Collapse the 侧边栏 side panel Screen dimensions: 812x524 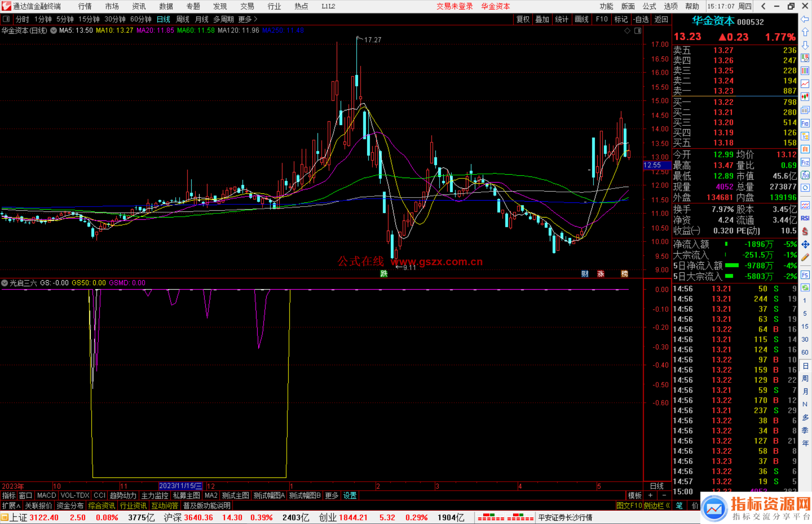click(657, 506)
